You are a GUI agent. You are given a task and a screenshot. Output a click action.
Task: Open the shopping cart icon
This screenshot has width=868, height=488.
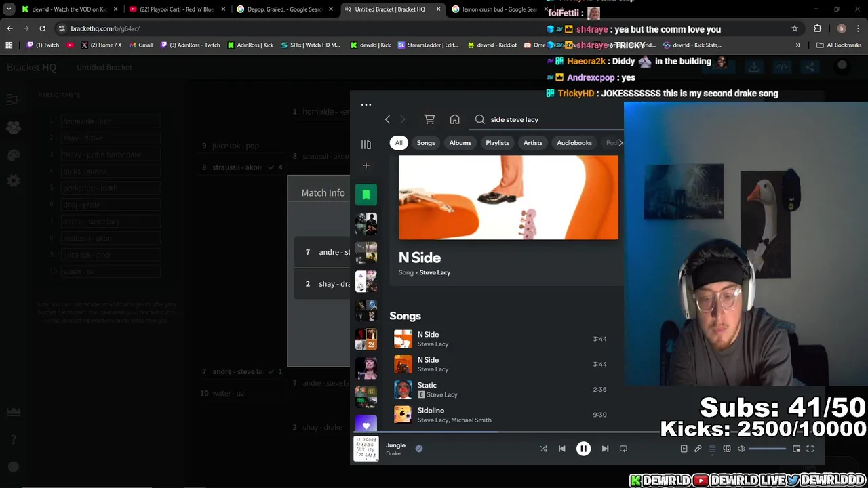click(429, 119)
